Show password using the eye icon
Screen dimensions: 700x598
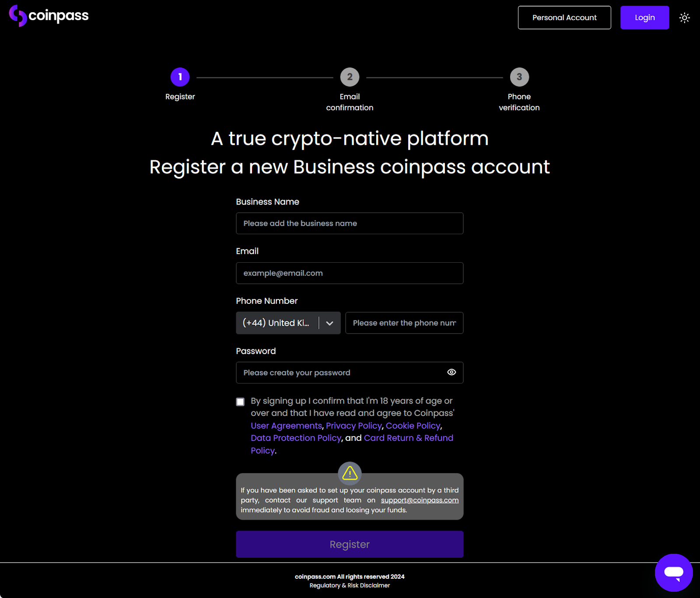click(451, 372)
